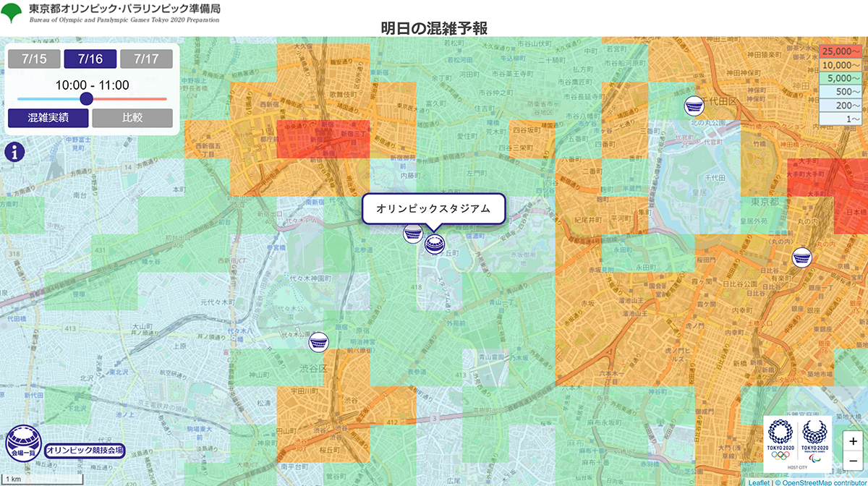Click venue marker near 北の丸公園
Viewport: 868px width, 486px height.
coord(694,106)
